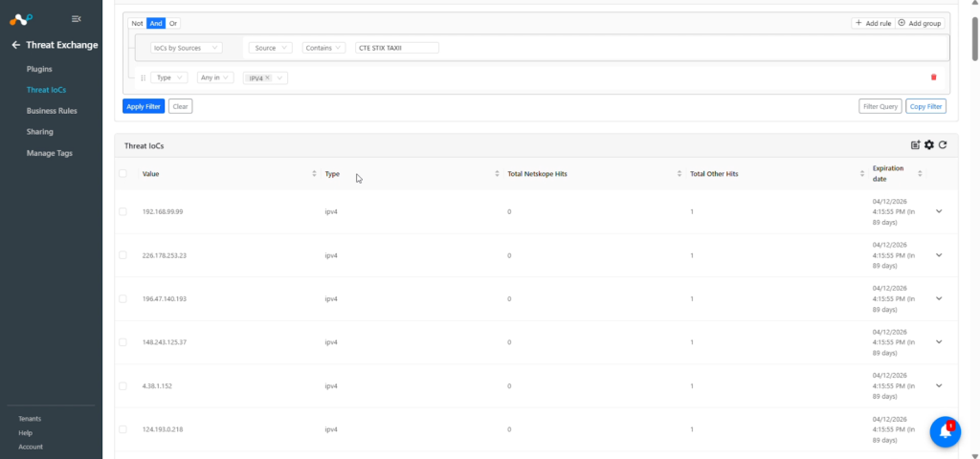The width and height of the screenshot is (980, 459).
Task: Open Threat IoCs in sidebar
Action: point(46,90)
